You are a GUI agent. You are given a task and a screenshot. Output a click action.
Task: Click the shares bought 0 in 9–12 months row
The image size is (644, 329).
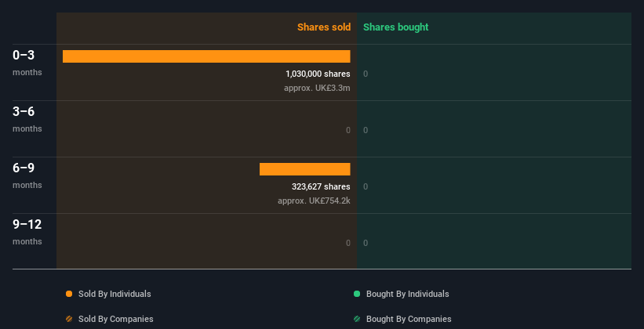point(366,244)
